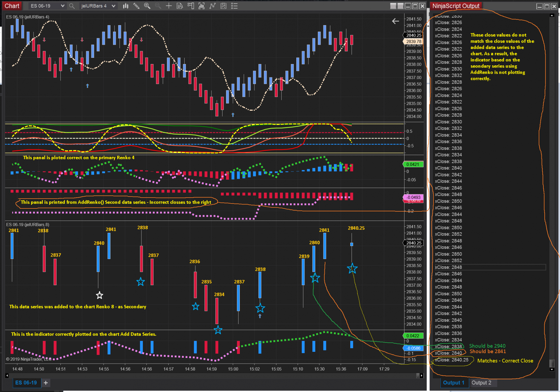Click the list icon at toolbar end
The width and height of the screenshot is (560, 392).
[234, 6]
